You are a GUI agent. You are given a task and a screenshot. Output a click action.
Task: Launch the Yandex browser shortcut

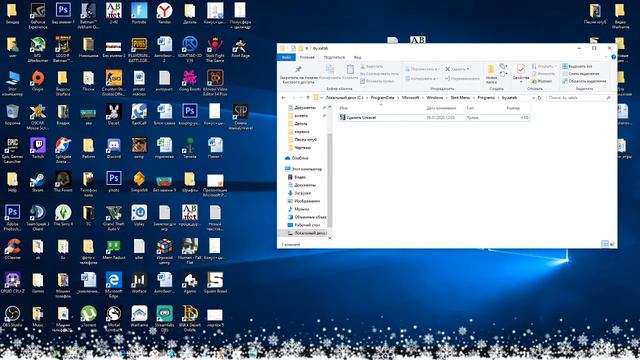[x=164, y=13]
